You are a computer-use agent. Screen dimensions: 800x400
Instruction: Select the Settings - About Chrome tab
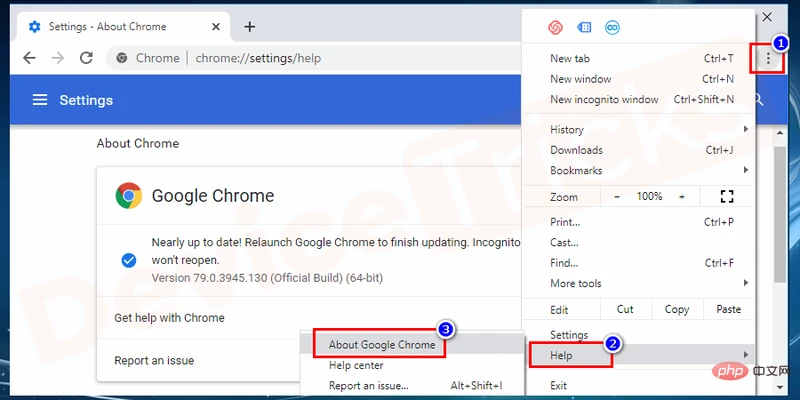pos(124,27)
